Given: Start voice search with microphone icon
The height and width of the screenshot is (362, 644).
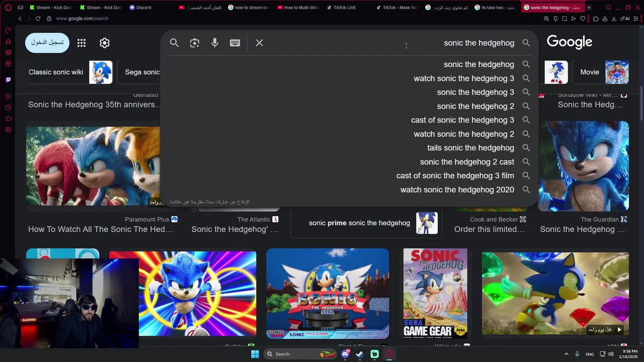Looking at the screenshot, I should point(215,43).
